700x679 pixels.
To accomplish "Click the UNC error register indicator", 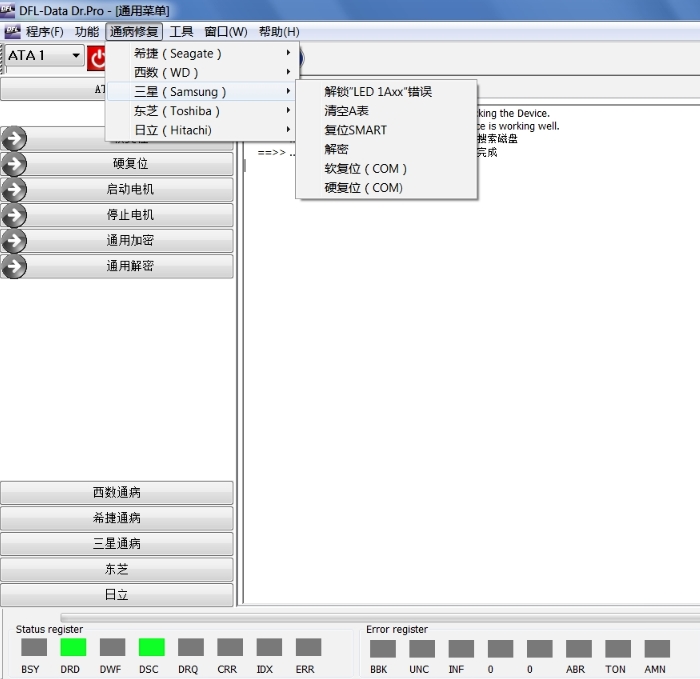I will click(x=421, y=648).
